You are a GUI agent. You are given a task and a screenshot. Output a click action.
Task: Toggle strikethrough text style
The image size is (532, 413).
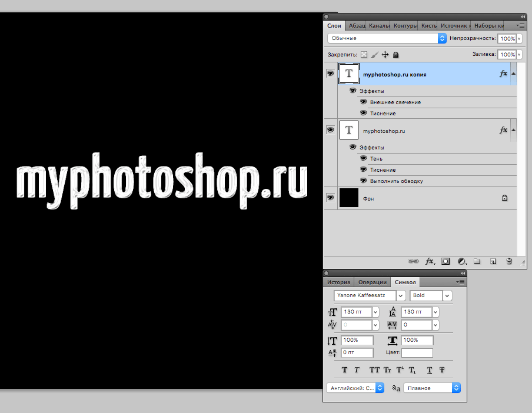(441, 370)
